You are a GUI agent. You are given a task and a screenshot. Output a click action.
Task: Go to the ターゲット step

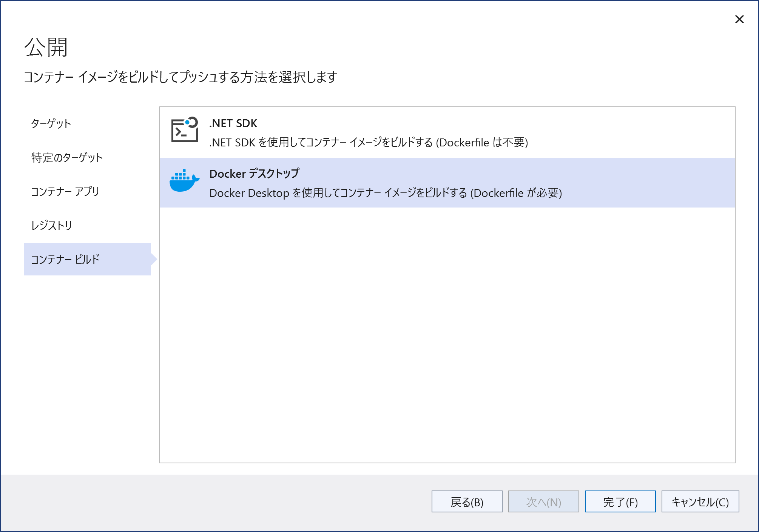[x=51, y=124]
